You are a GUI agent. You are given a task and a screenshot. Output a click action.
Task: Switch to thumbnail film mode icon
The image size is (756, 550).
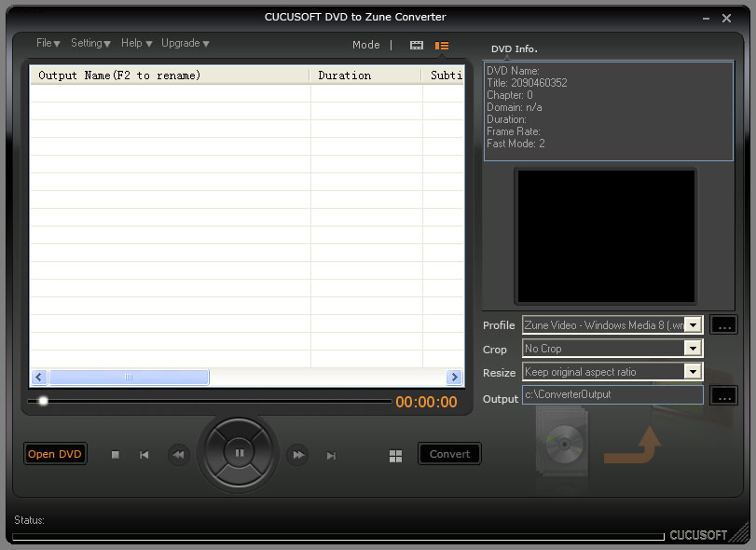417,46
